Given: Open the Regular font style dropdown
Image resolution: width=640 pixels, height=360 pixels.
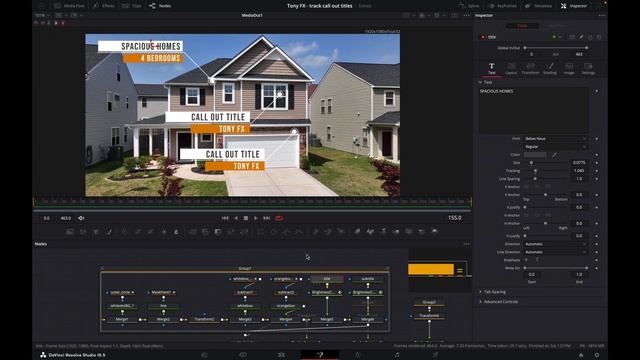Looking at the screenshot, I should tap(556, 147).
